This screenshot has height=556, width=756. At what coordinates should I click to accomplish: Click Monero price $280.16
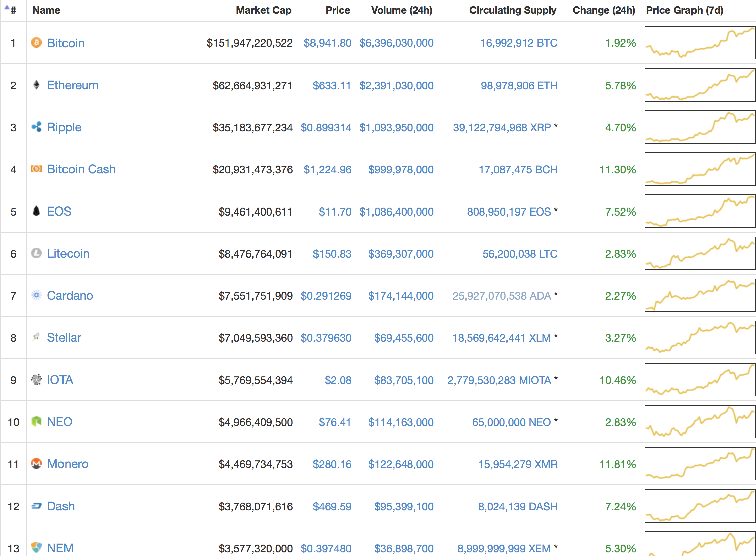coord(332,464)
